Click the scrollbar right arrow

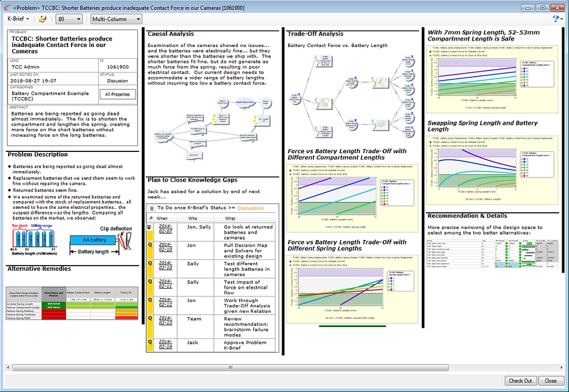pos(561,368)
